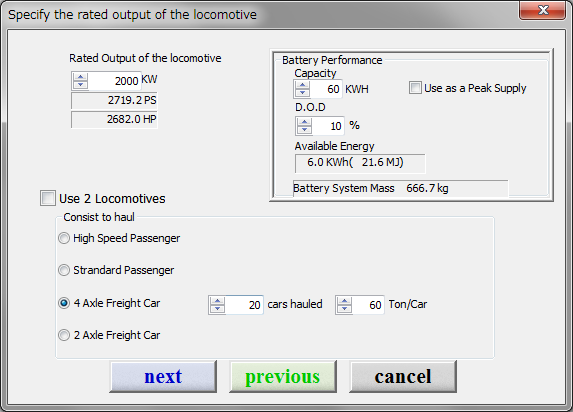The height and width of the screenshot is (412, 573).
Task: Increase D.O.D percentage up arrow
Action: click(x=304, y=122)
